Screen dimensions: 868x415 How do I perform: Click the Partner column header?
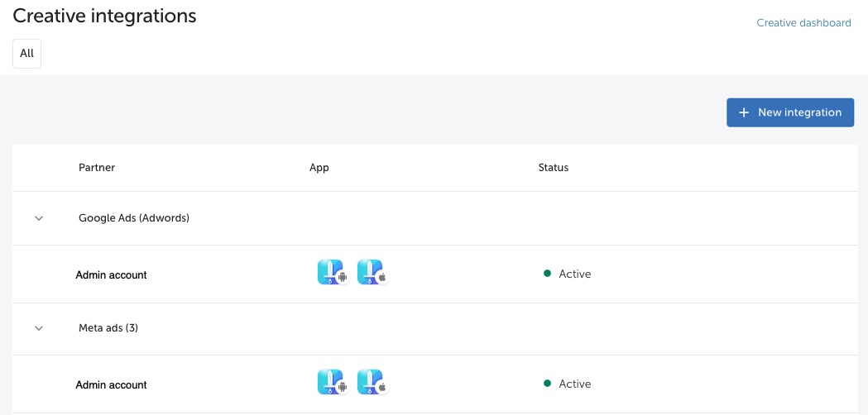(x=97, y=168)
